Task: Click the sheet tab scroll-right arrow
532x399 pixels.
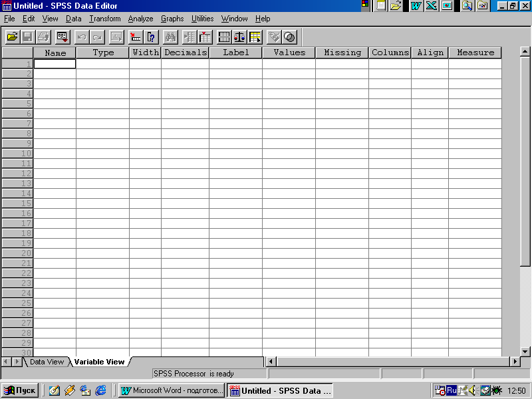Action: (17, 362)
